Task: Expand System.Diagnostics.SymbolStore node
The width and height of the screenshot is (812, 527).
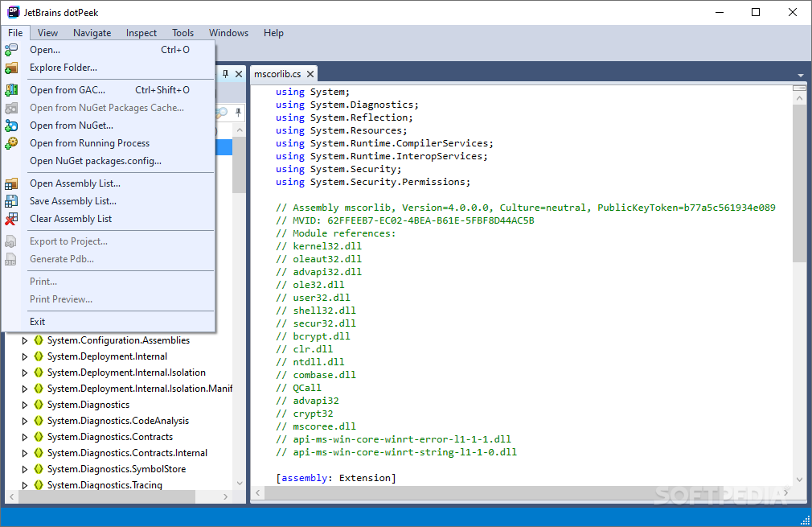Action: pyautogui.click(x=24, y=469)
